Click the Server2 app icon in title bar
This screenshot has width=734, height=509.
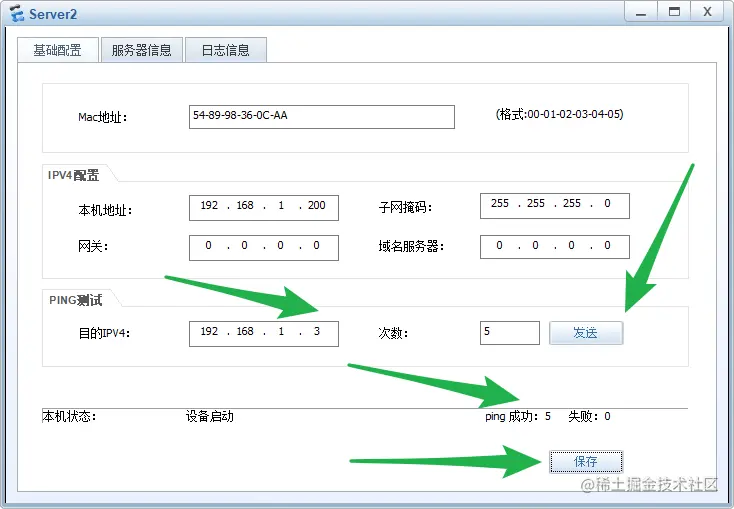(x=16, y=14)
